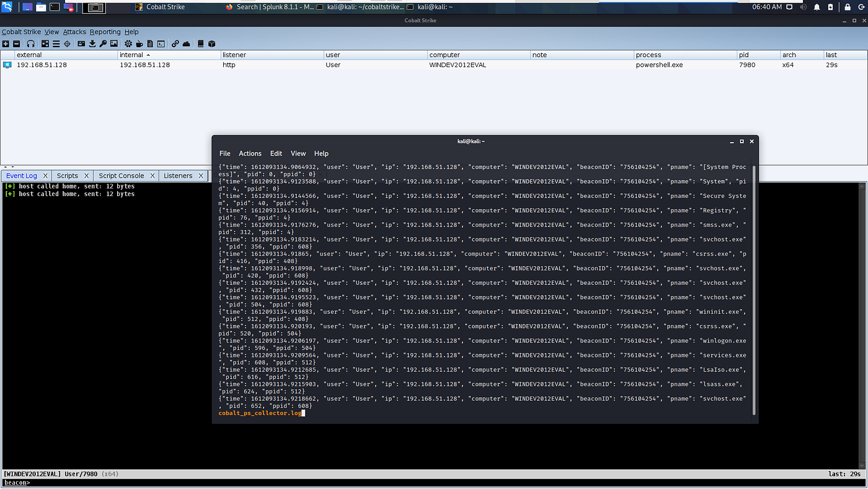Sort sessions by the last column header

844,55
